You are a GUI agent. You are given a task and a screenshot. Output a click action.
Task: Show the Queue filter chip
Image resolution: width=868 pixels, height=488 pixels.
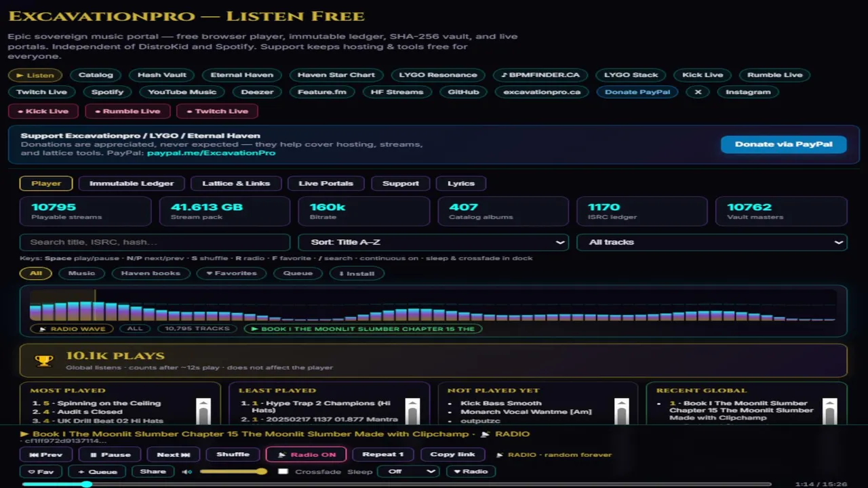[298, 273]
